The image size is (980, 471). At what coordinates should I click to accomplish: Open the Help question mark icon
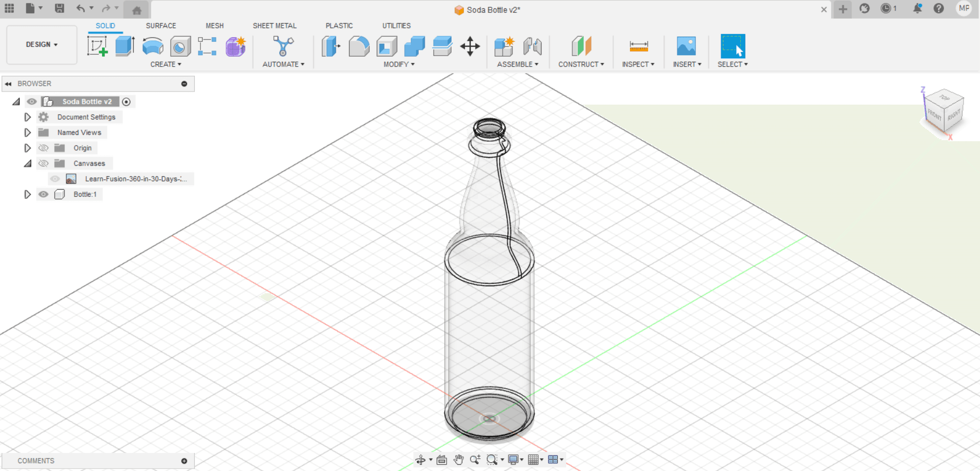coord(939,8)
